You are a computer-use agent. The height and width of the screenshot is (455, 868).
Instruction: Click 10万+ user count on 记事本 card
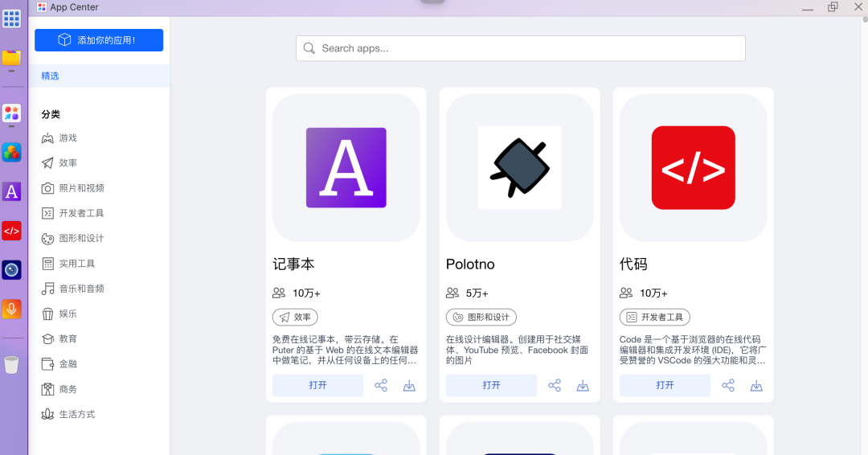(x=307, y=293)
